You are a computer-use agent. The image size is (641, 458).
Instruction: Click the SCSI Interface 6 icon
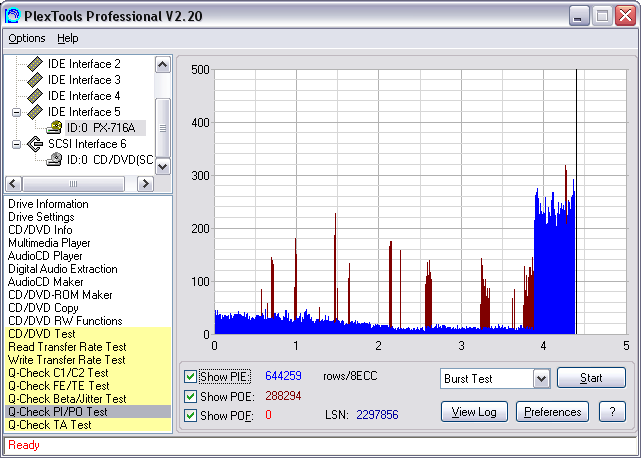tap(35, 144)
